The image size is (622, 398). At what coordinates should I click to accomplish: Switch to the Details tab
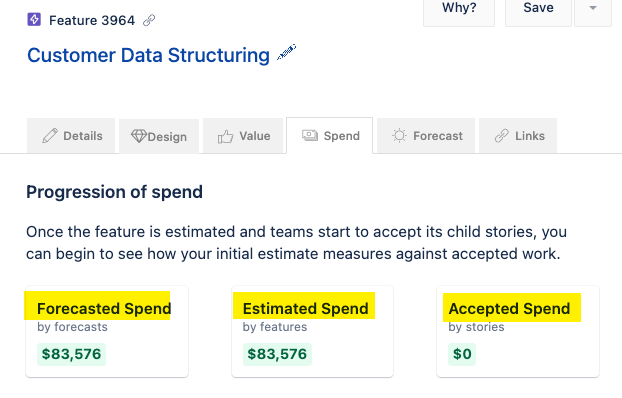pyautogui.click(x=71, y=136)
